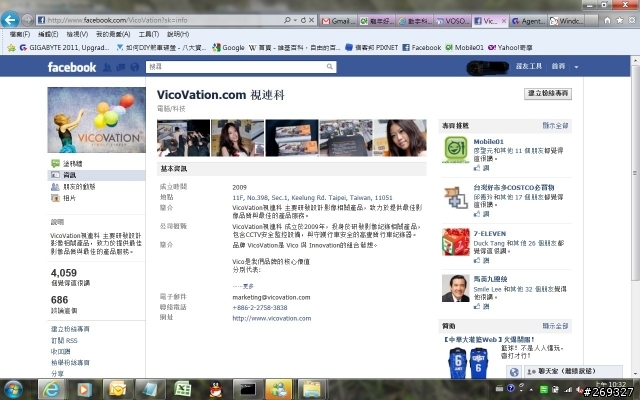Click the basketball jersey ad image
The height and width of the screenshot is (400, 640).
point(468,362)
